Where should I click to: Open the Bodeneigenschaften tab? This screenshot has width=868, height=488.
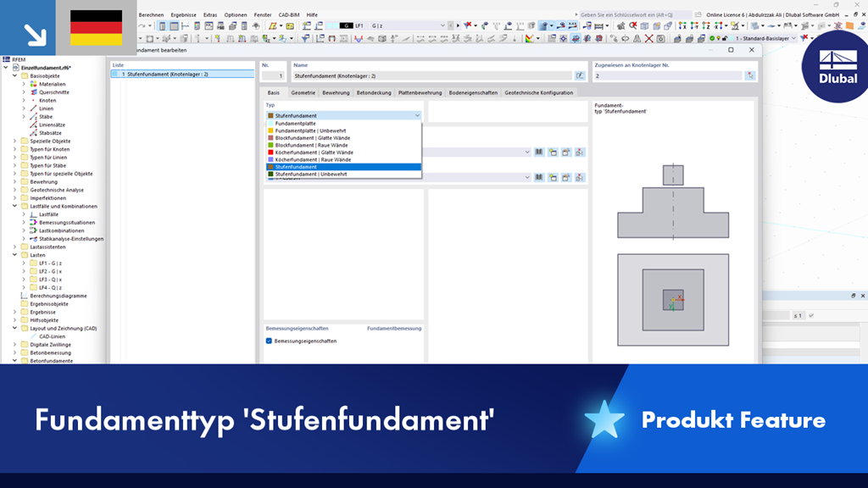[x=473, y=92]
